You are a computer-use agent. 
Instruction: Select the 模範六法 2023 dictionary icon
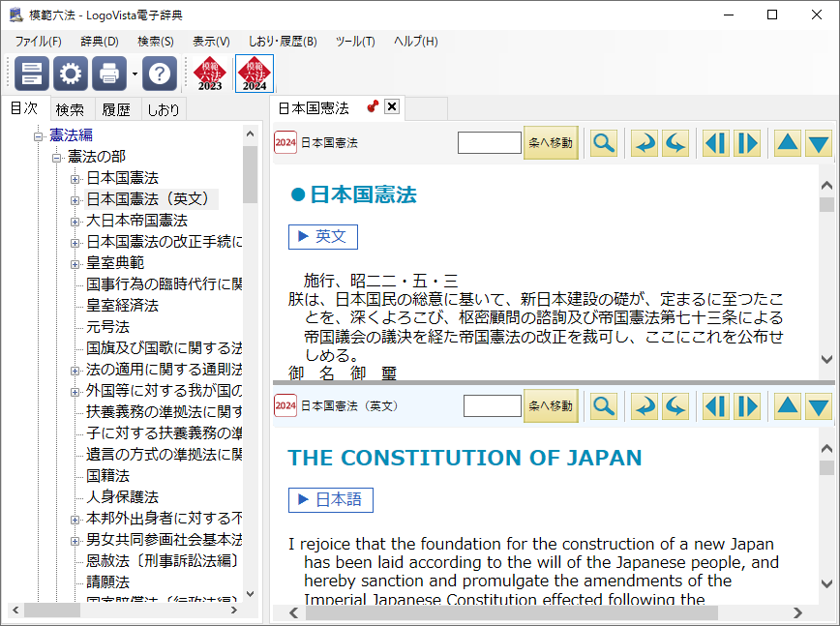[210, 74]
